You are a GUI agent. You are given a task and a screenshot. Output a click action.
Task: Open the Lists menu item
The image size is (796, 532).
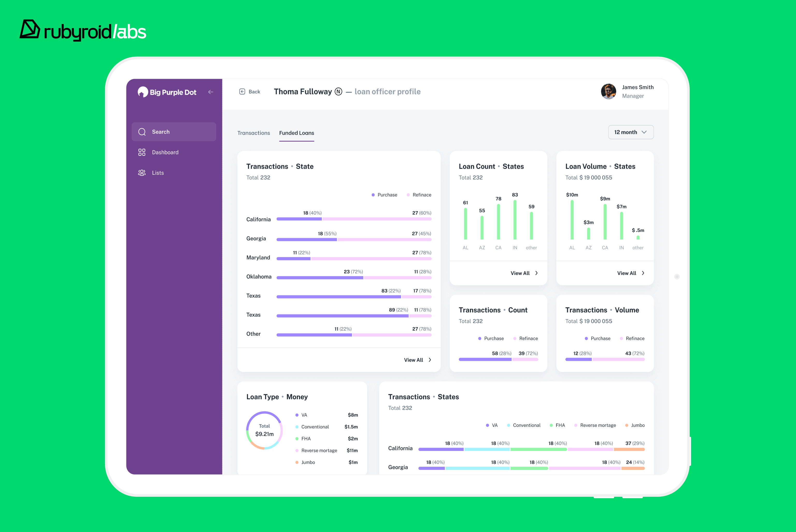click(x=158, y=173)
